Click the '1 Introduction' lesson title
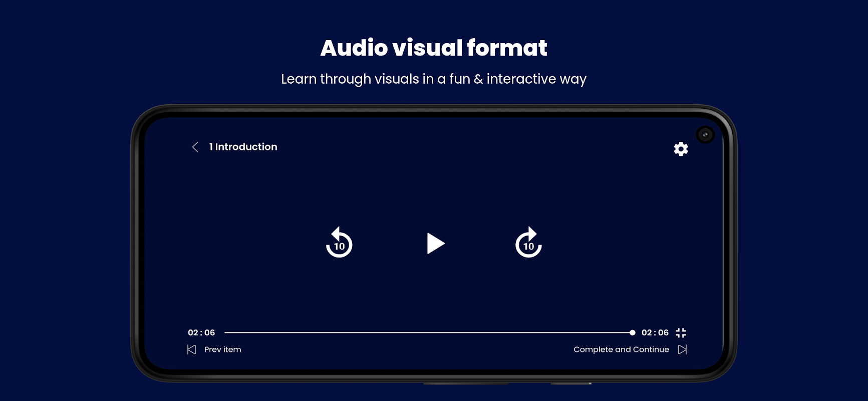868x401 pixels. pos(243,147)
